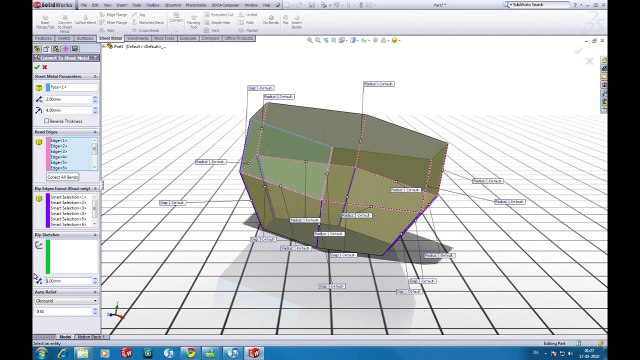Collapse the Rip Sketches section
The height and width of the screenshot is (360, 640).
click(95, 235)
